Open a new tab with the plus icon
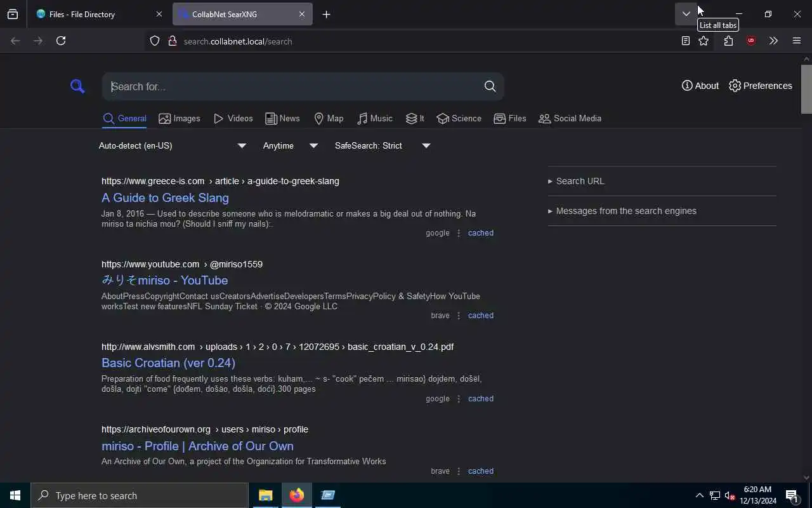812x508 pixels. 326,14
